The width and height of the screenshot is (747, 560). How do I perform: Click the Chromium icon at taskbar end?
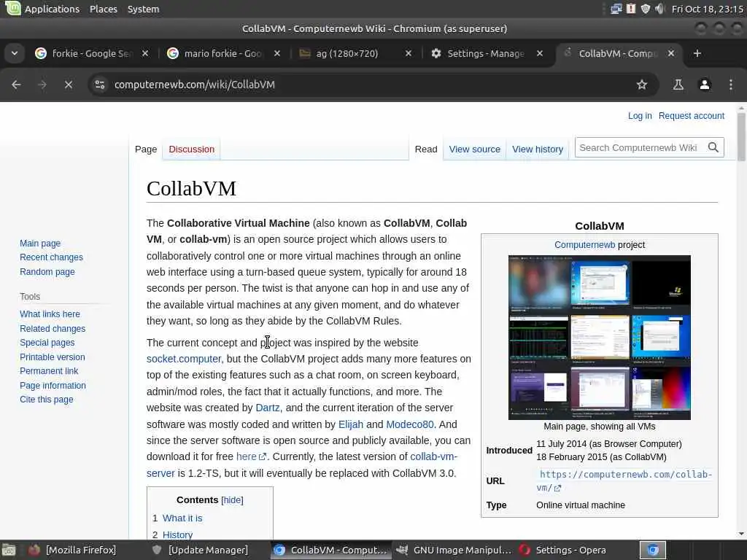click(x=652, y=550)
